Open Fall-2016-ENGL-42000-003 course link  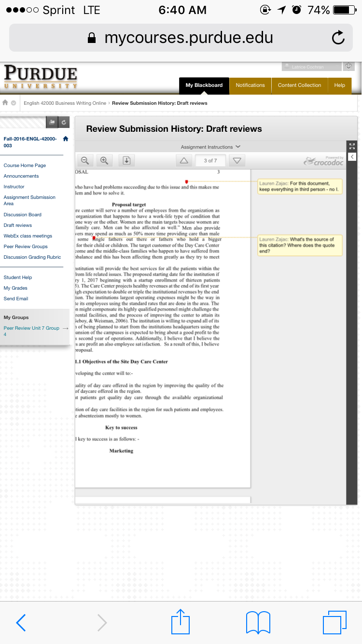[x=30, y=142]
